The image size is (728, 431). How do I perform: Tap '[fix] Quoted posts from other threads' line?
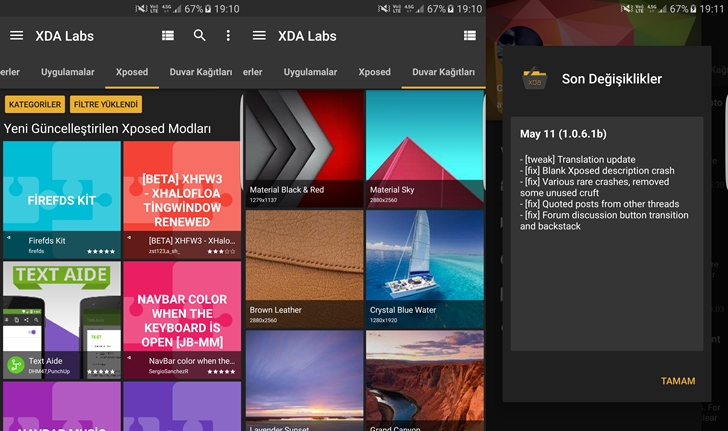pyautogui.click(x=599, y=204)
